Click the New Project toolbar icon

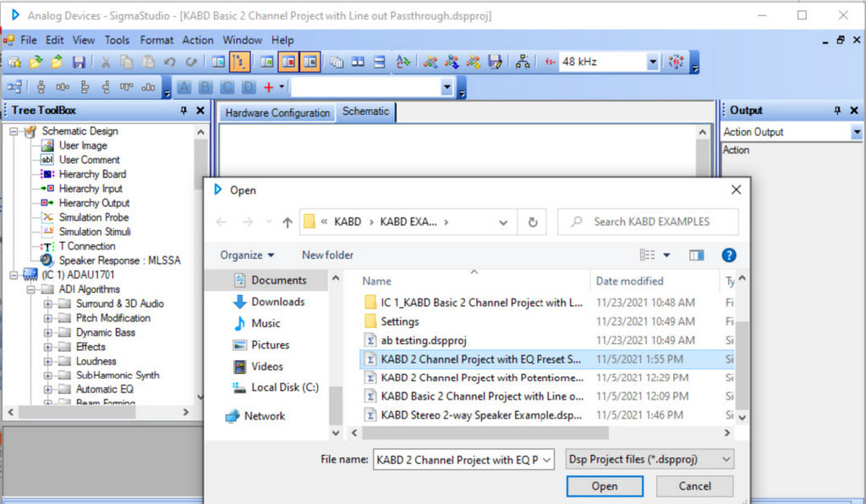point(14,62)
